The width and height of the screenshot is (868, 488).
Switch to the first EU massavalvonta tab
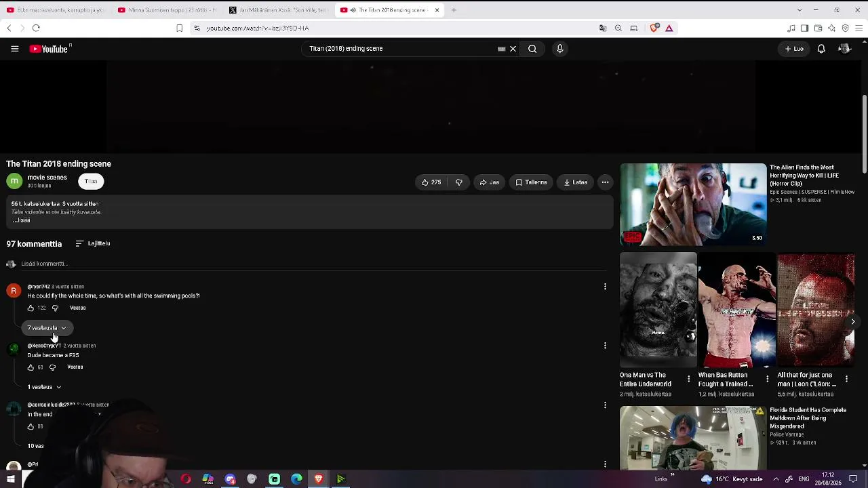tap(56, 10)
